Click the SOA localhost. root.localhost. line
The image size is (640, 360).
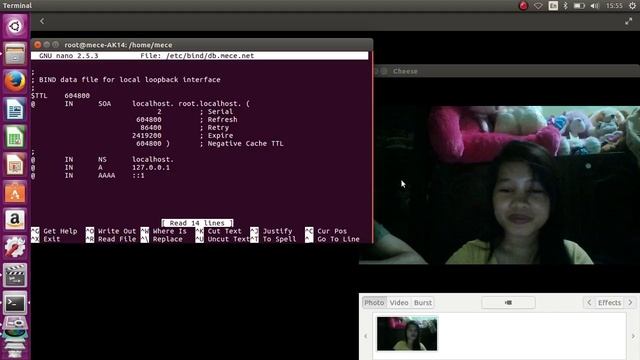(x=140, y=104)
